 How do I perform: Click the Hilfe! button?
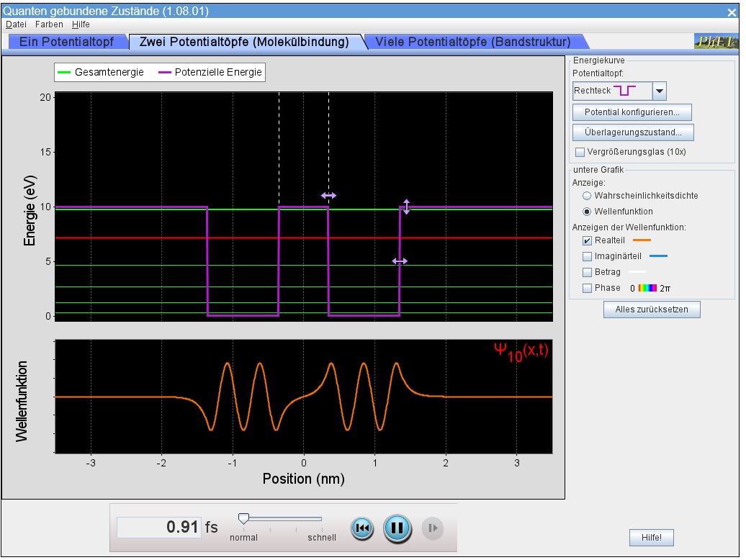[652, 538]
